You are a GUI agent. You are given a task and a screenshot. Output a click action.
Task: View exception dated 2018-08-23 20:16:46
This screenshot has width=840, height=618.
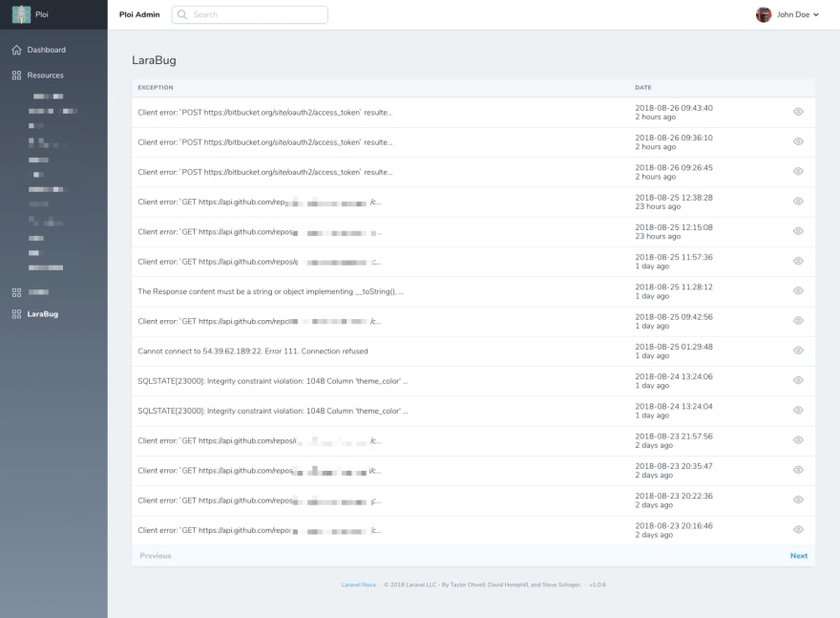tap(798, 529)
